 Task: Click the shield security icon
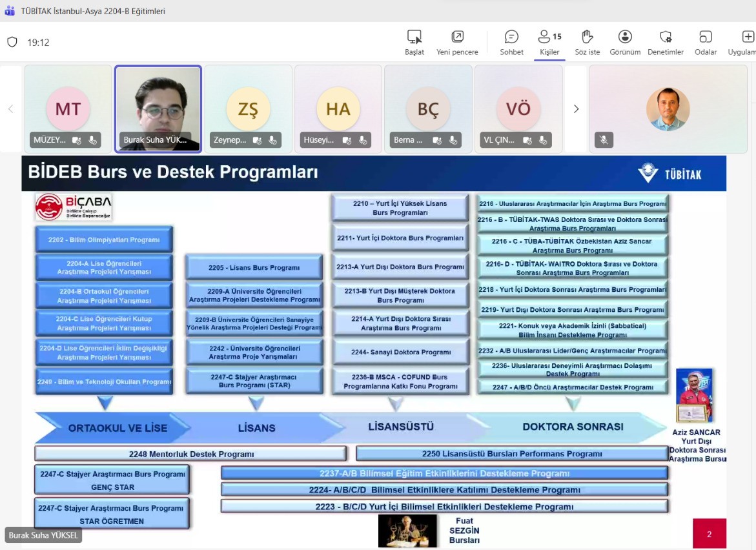pos(12,43)
